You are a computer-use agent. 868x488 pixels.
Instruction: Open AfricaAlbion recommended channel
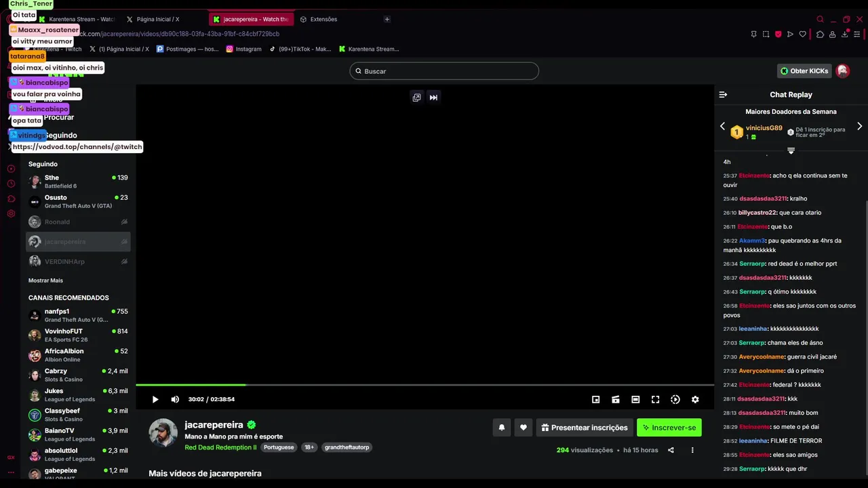click(79, 355)
